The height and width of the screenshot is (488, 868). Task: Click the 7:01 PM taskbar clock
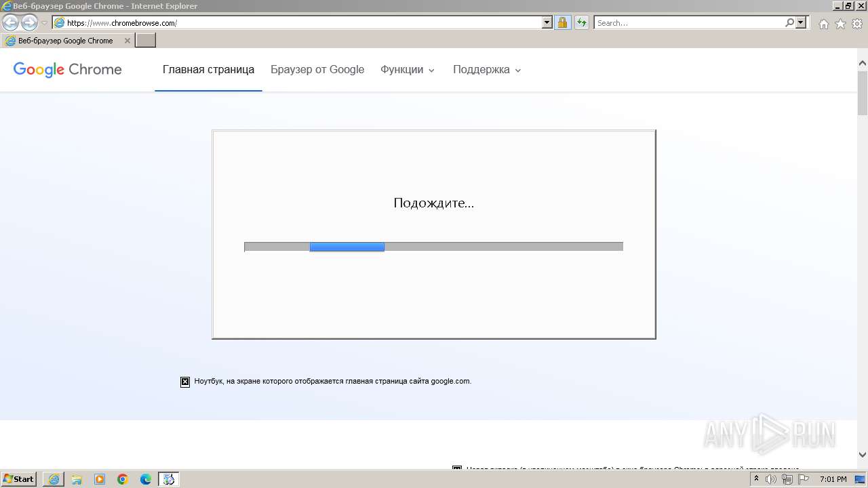[x=833, y=479]
